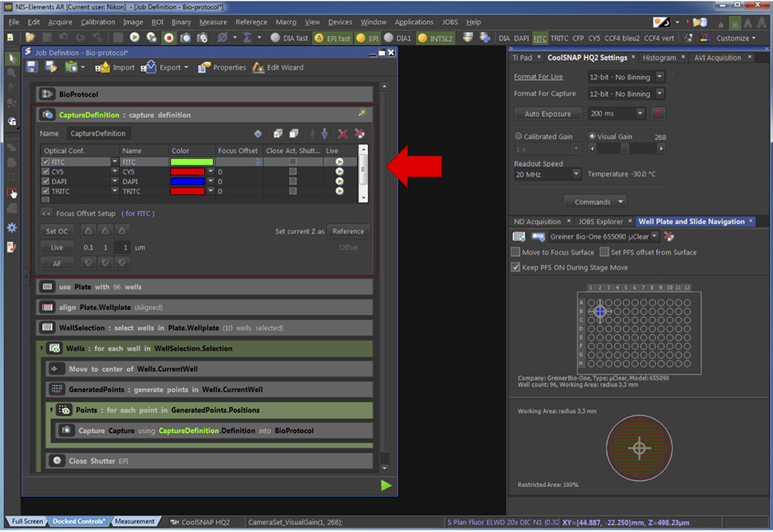Image resolution: width=773 pixels, height=532 pixels.
Task: Collapse the Points loop expander
Action: click(x=51, y=410)
